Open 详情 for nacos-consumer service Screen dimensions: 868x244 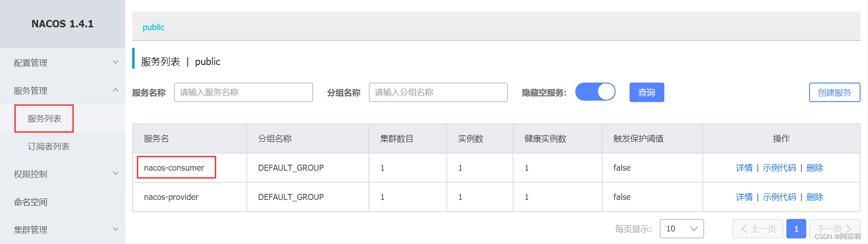coord(744,168)
